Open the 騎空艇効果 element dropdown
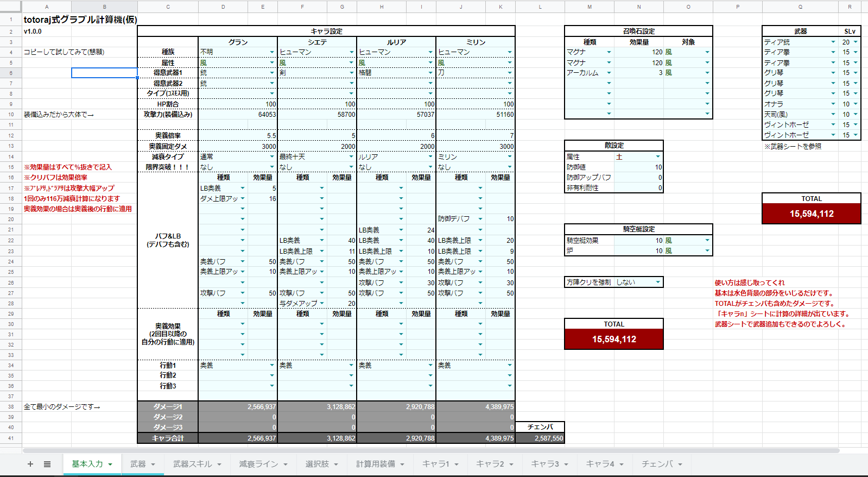This screenshot has height=477, width=868. pos(707,241)
